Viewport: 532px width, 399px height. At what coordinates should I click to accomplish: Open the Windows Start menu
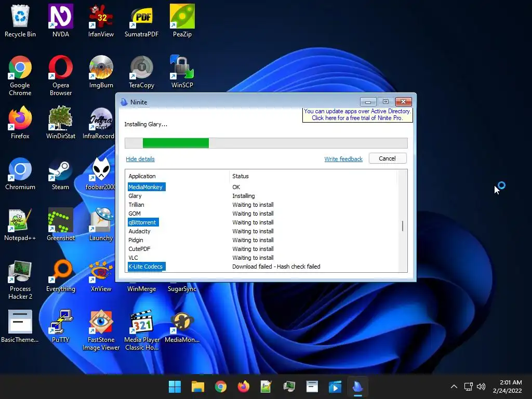pyautogui.click(x=175, y=387)
